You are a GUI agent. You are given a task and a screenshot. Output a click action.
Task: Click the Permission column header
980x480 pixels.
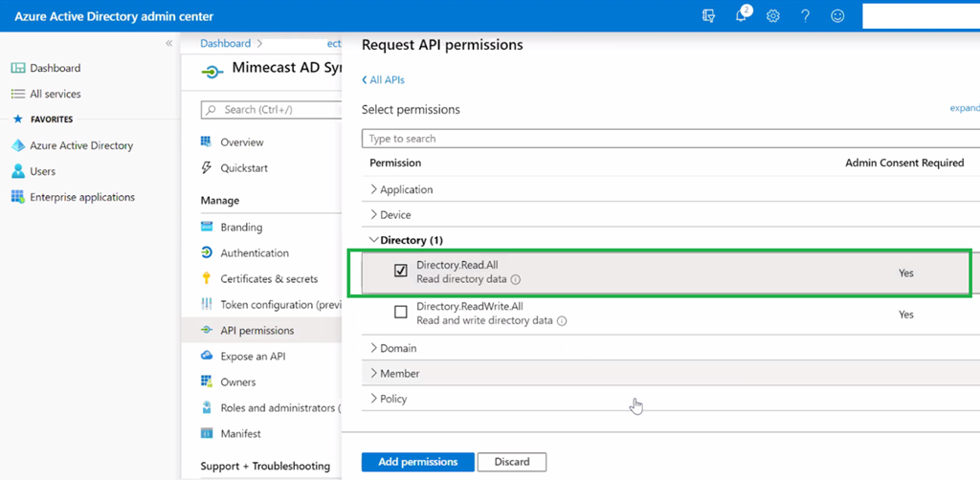[395, 163]
